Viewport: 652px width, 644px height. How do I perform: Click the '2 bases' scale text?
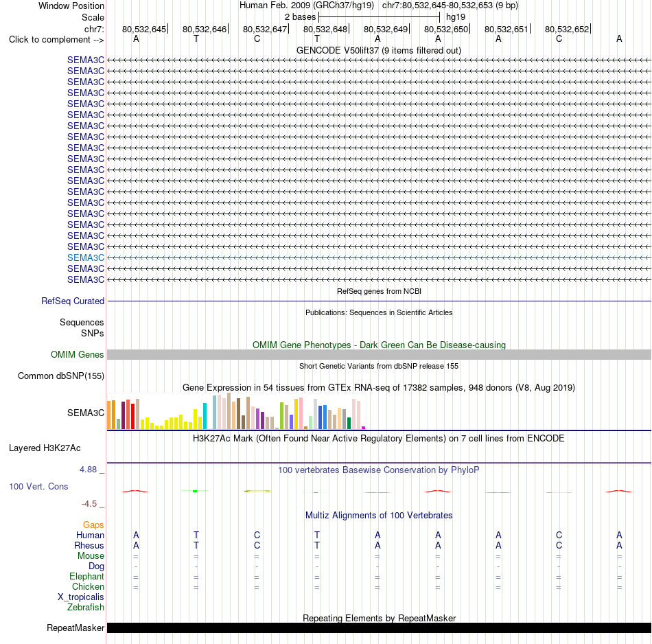point(300,17)
